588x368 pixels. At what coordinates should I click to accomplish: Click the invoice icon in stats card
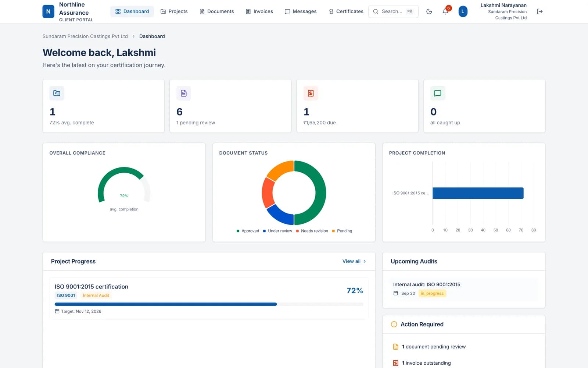coord(311,93)
